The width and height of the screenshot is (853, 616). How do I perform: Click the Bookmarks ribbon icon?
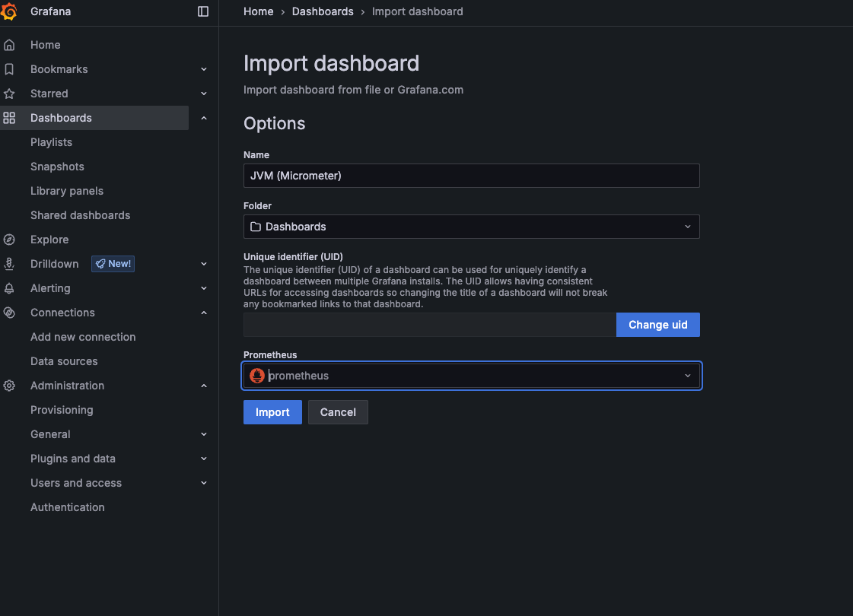pyautogui.click(x=9, y=69)
